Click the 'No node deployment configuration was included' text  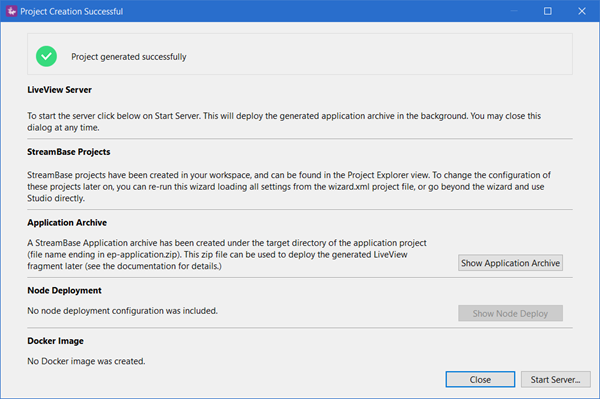[122, 311]
